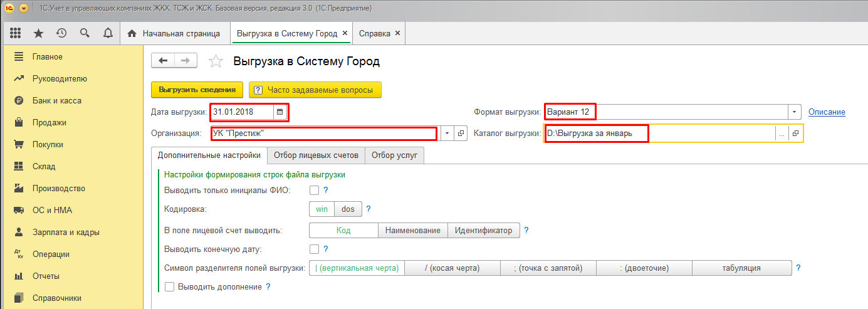Select табуляция separator
The height and width of the screenshot is (309, 868).
coord(741,268)
